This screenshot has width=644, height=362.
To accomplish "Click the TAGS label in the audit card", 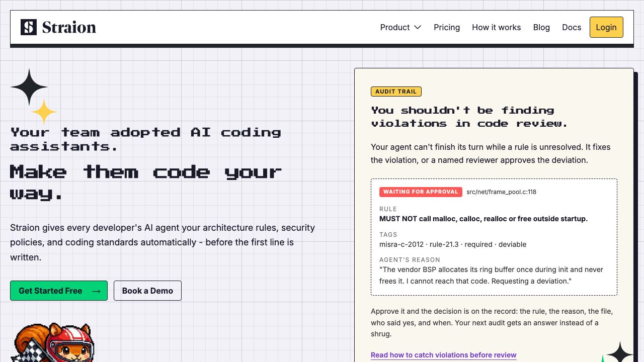I will 388,235.
